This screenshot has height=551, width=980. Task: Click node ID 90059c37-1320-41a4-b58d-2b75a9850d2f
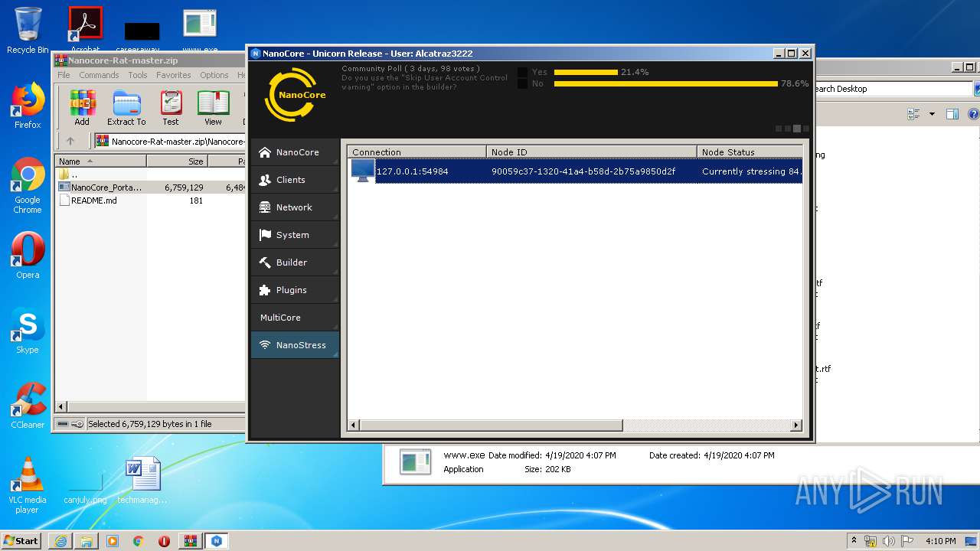coord(583,171)
